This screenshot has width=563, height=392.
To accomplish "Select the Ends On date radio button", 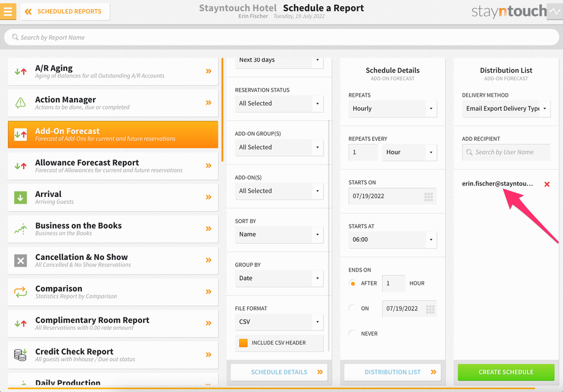I will (x=352, y=308).
